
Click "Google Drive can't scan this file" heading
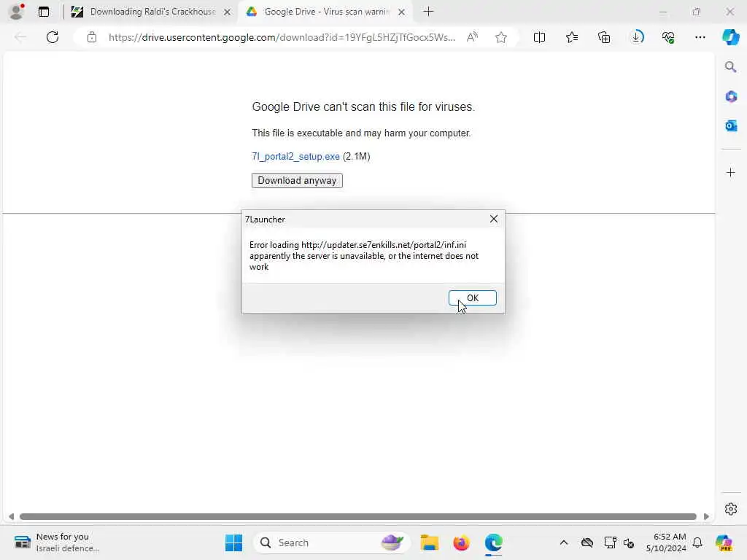363,106
